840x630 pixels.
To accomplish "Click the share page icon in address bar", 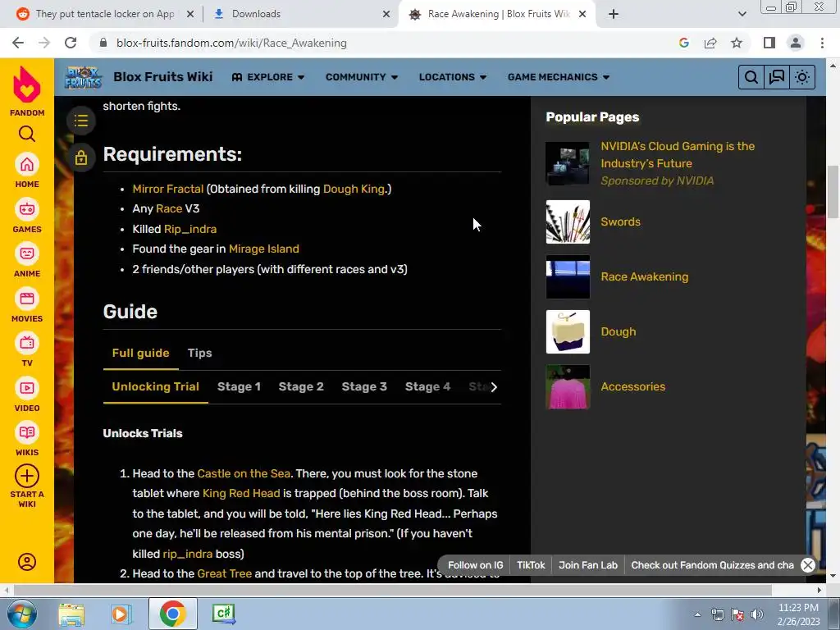I will (710, 43).
